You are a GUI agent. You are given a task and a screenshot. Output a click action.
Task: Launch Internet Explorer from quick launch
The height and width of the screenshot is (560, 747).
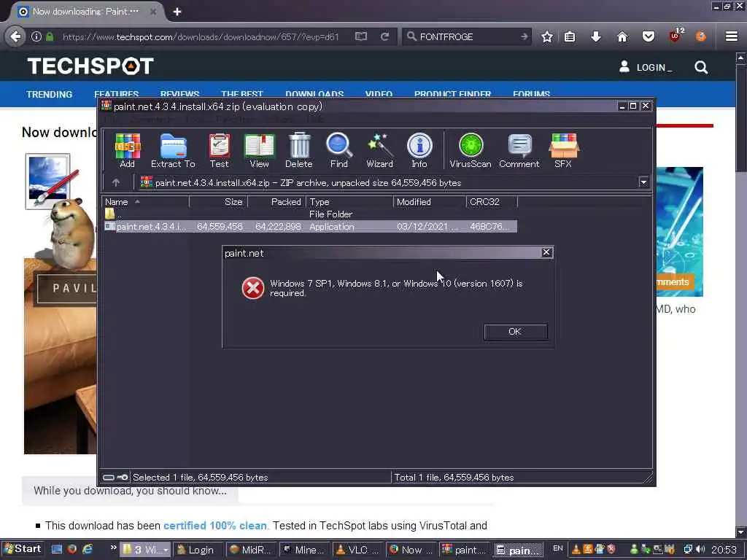[x=88, y=549]
